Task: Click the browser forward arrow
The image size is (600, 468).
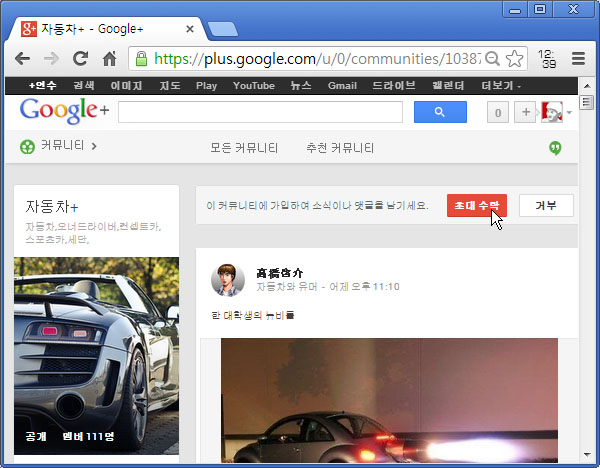Action: tap(51, 59)
